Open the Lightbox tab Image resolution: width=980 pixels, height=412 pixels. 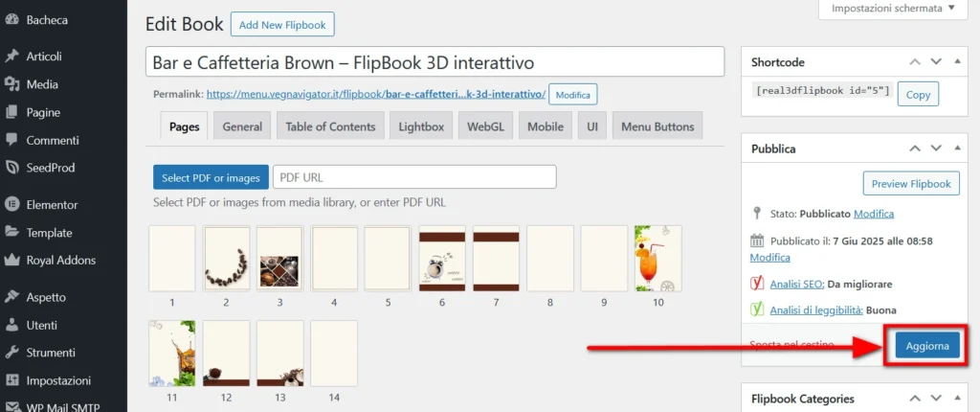[x=421, y=126]
